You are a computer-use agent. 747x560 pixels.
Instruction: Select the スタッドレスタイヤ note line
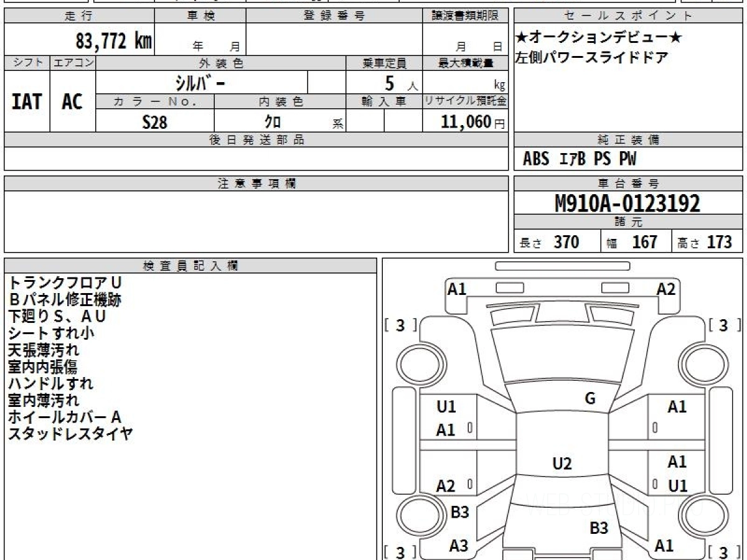click(70, 434)
